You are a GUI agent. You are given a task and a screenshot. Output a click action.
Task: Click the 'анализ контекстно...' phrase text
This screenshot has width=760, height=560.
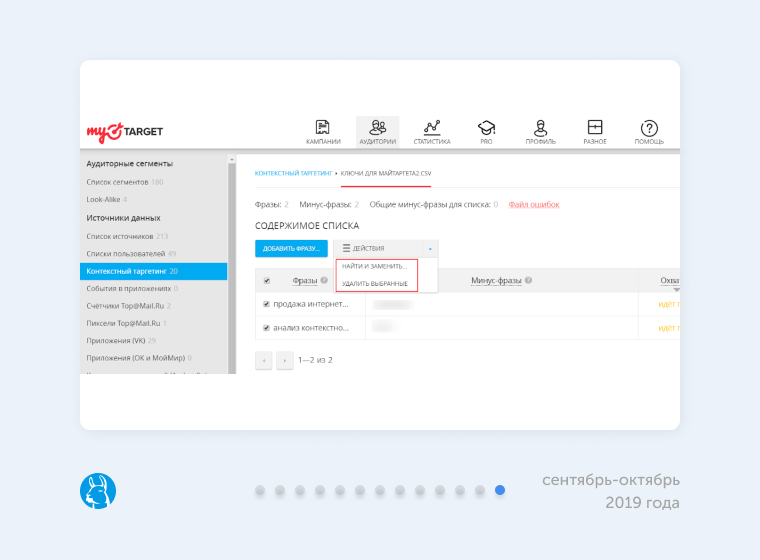click(x=311, y=328)
